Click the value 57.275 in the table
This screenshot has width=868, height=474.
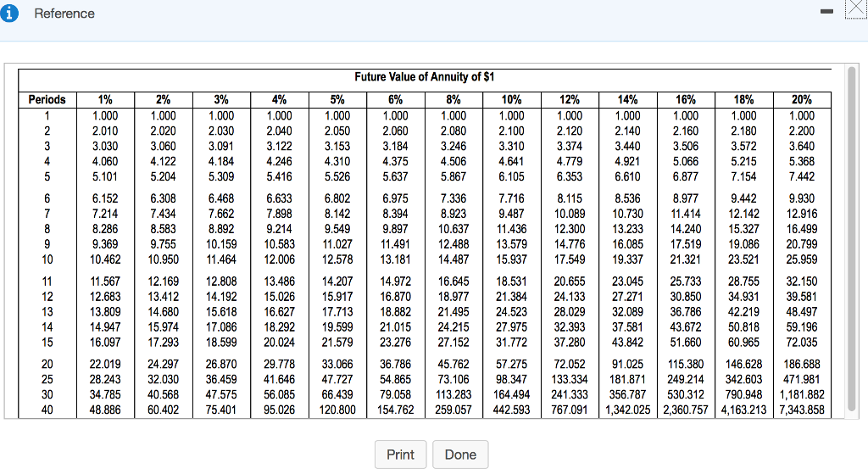(x=511, y=365)
